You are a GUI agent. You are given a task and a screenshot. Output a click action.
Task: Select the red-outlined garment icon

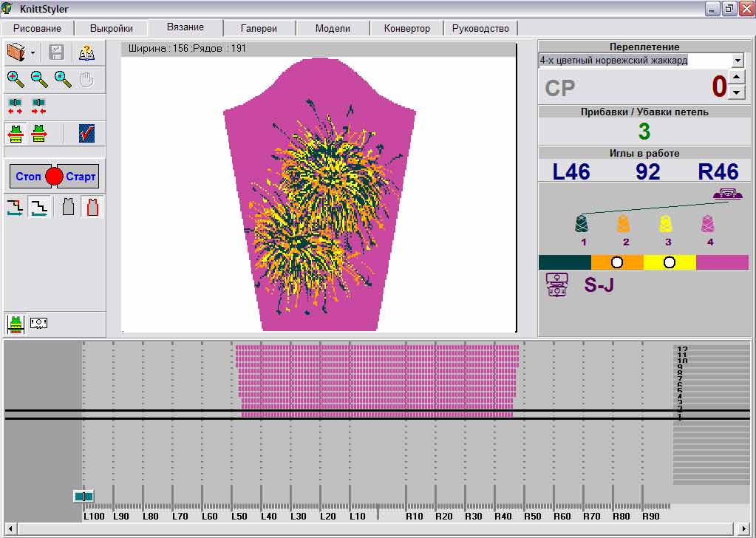click(x=92, y=208)
